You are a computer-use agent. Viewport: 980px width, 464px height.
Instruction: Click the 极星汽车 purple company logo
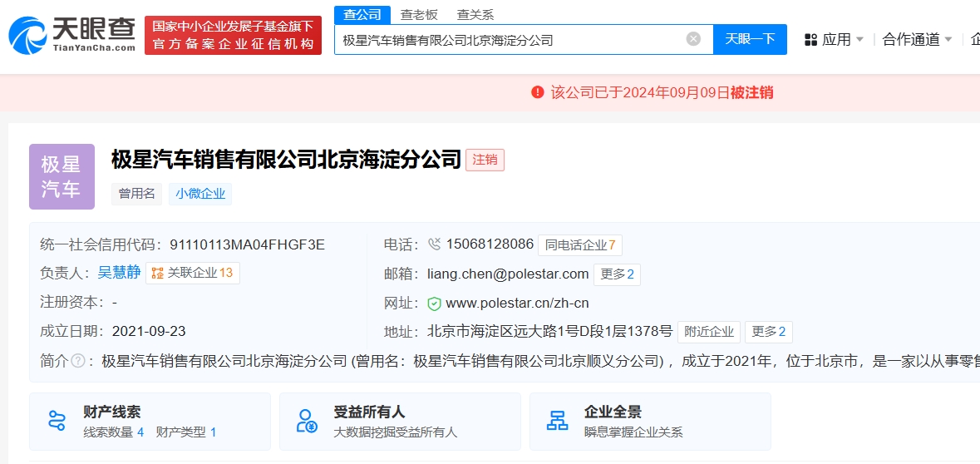[x=62, y=176]
